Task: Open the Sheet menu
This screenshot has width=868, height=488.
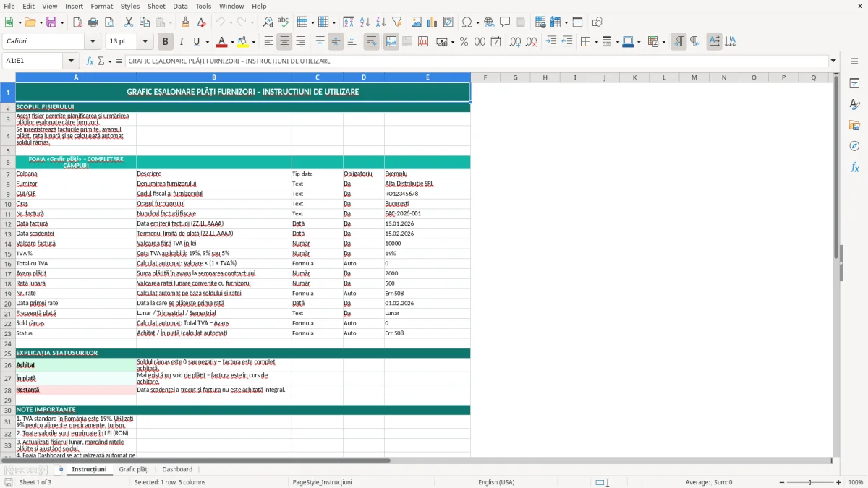Action: [157, 6]
